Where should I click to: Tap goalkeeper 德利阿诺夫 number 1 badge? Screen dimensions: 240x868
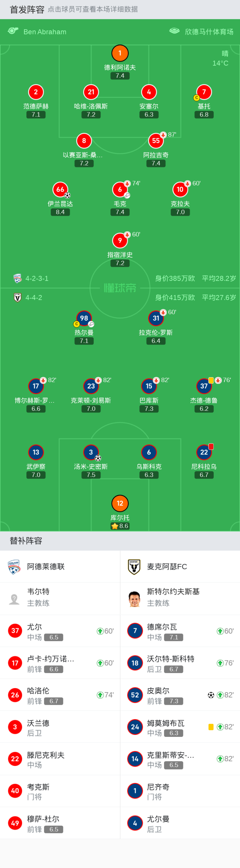pos(120,53)
